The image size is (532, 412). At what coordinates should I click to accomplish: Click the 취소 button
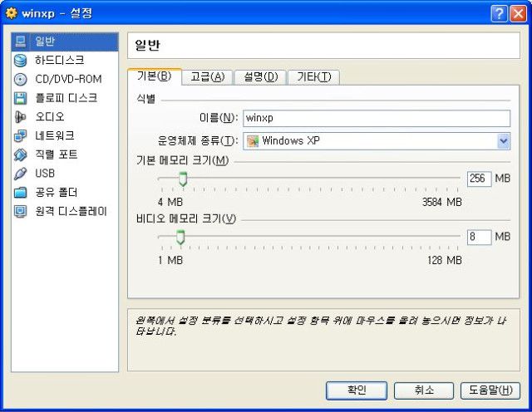pyautogui.click(x=424, y=390)
